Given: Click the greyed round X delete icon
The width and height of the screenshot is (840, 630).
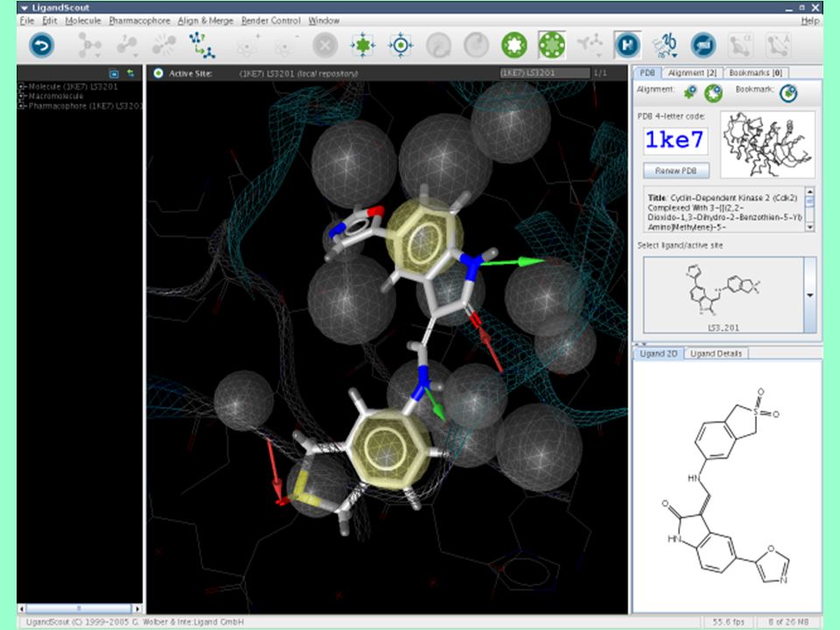Looking at the screenshot, I should tap(325, 45).
